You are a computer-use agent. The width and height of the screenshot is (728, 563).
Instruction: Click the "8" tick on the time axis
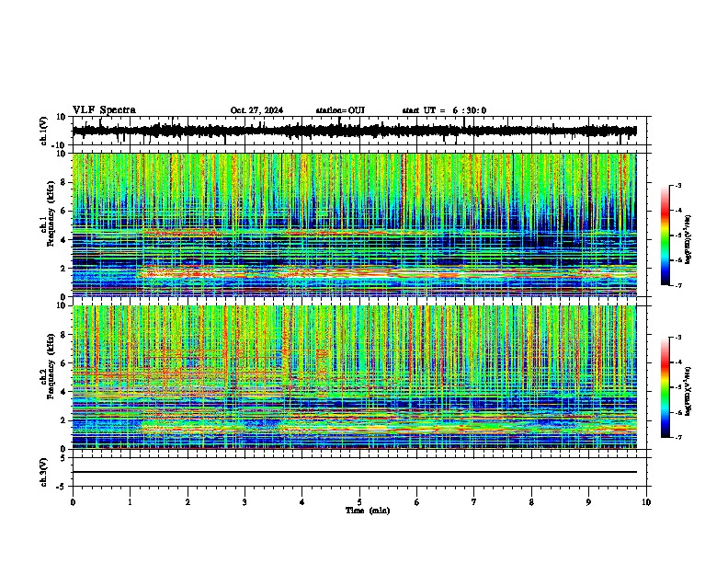pyautogui.click(x=531, y=502)
